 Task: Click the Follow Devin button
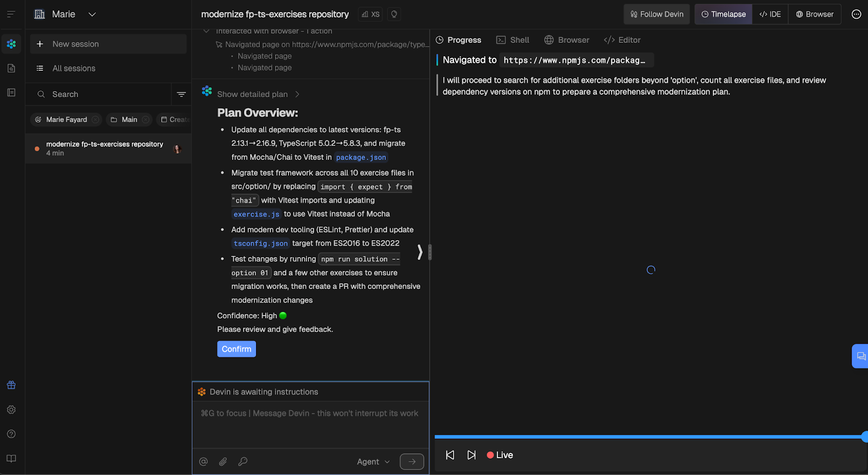pyautogui.click(x=657, y=14)
